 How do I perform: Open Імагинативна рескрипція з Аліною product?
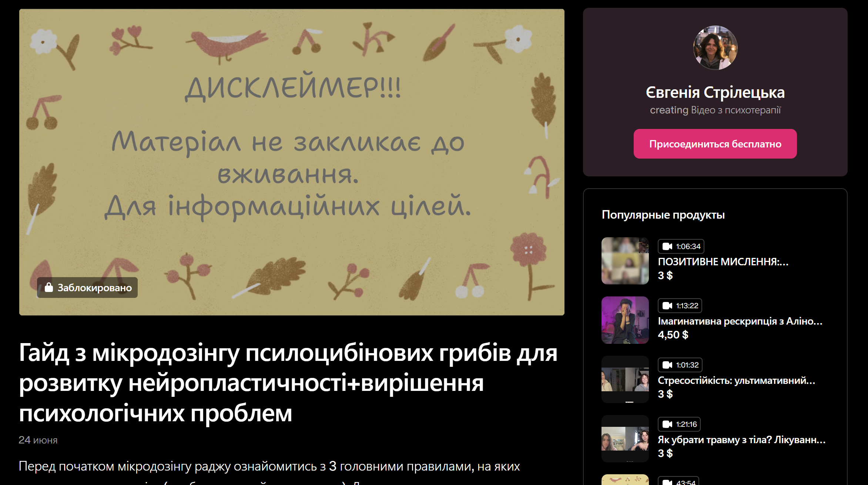740,321
